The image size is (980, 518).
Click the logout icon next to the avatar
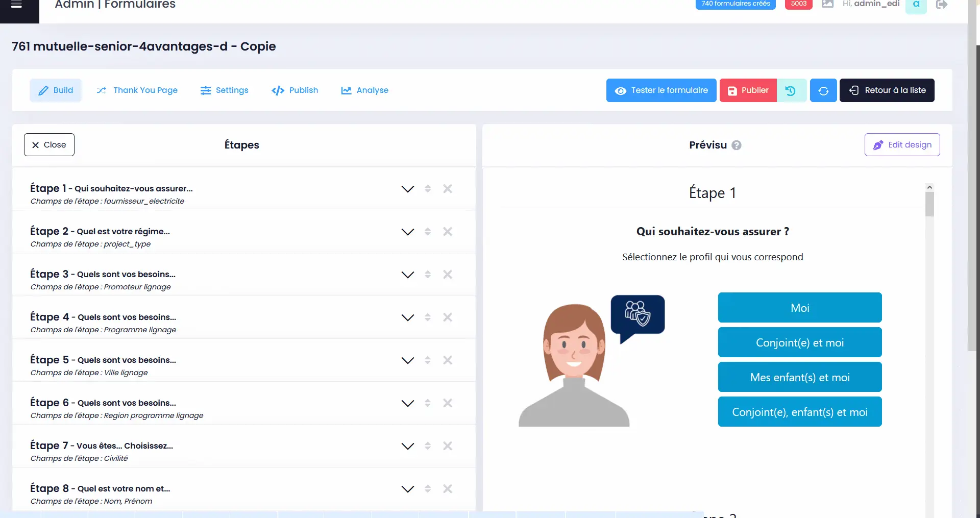point(942,5)
